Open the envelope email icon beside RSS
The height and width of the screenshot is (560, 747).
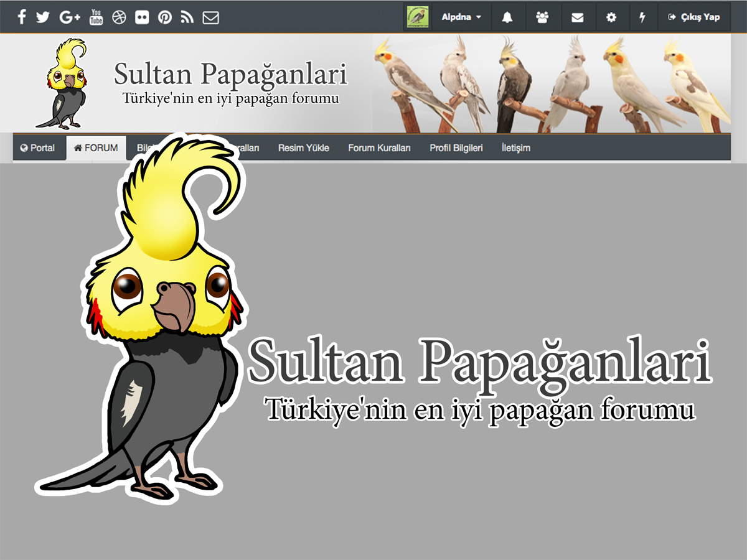click(x=211, y=17)
